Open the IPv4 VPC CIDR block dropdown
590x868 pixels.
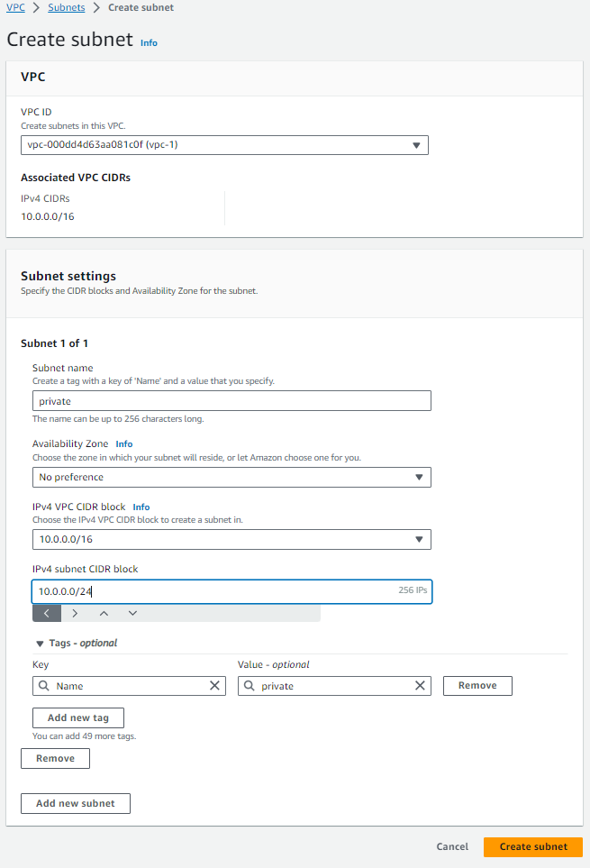coord(231,539)
